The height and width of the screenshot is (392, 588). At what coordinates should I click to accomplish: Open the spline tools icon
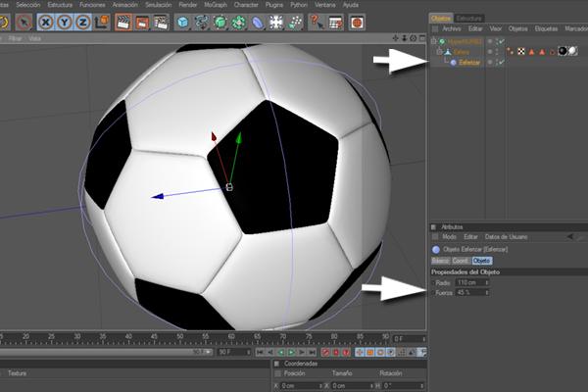tap(202, 23)
